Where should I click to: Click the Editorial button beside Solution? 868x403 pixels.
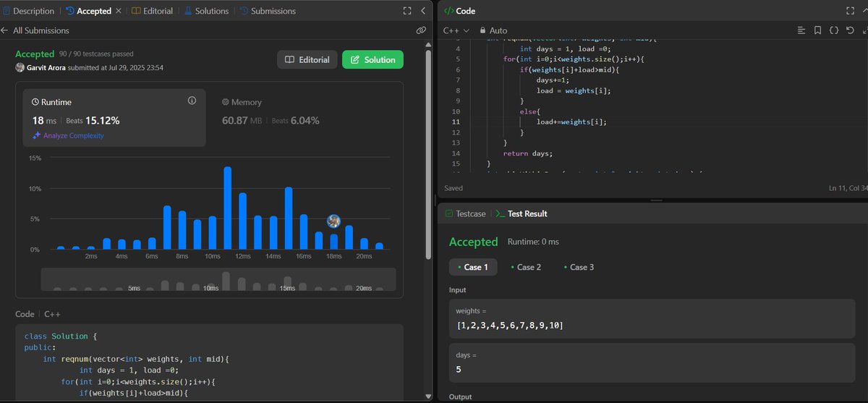pos(307,59)
